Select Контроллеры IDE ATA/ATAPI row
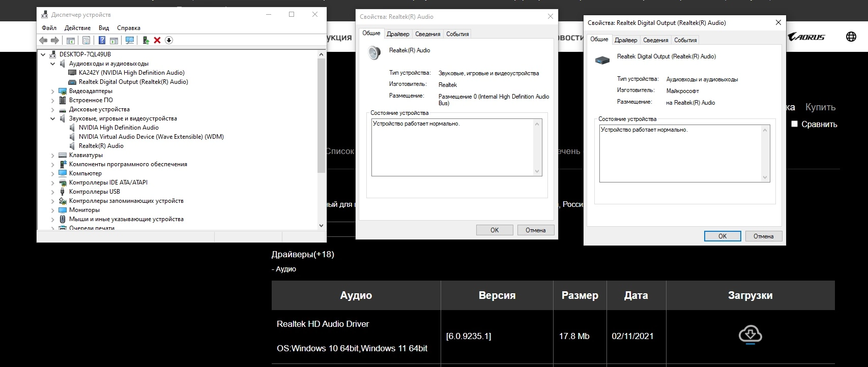 click(x=108, y=182)
